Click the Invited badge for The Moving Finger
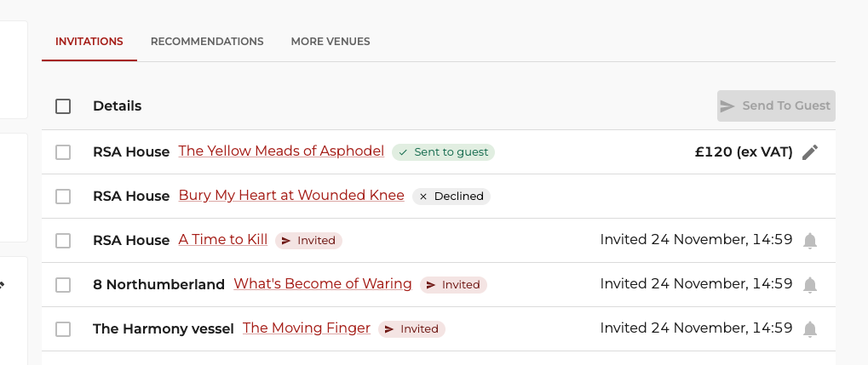868x365 pixels. (412, 329)
